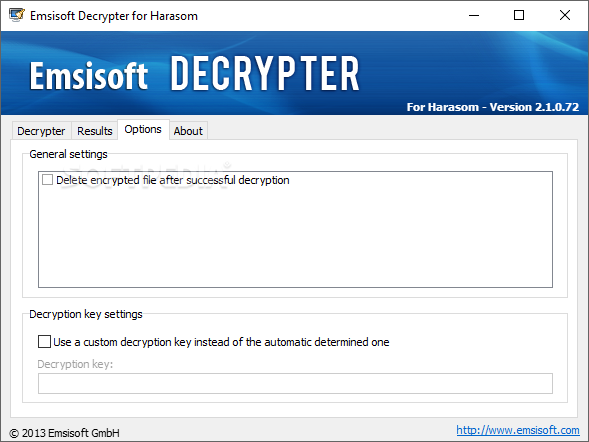
Task: Switch to the Decrypter tab
Action: tap(41, 131)
